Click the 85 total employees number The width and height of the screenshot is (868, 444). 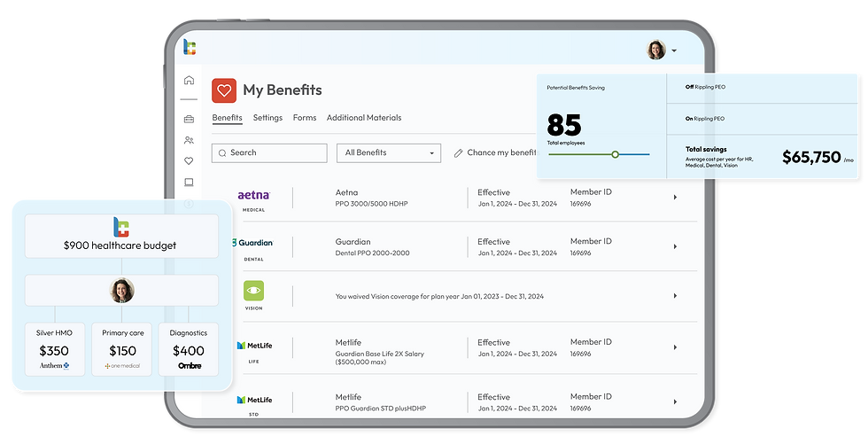[x=564, y=125]
